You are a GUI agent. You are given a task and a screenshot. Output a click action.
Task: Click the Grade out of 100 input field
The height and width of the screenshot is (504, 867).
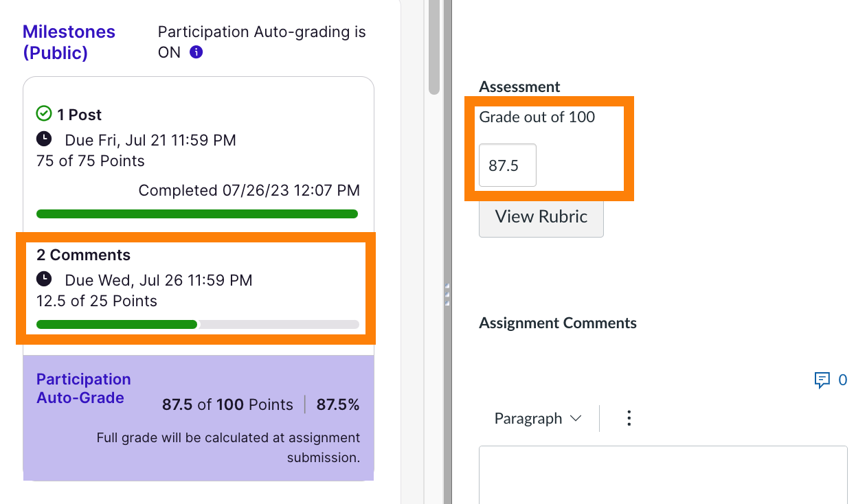click(x=507, y=165)
